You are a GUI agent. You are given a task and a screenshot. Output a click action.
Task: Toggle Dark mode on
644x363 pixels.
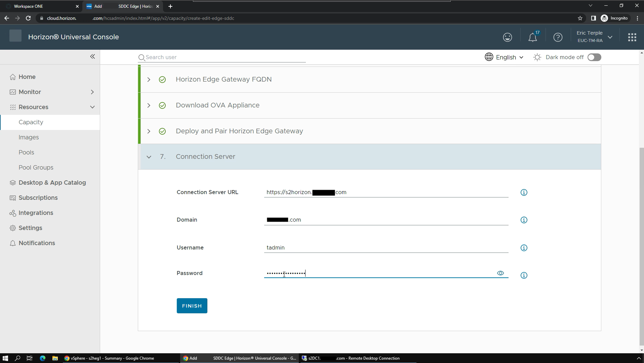594,57
